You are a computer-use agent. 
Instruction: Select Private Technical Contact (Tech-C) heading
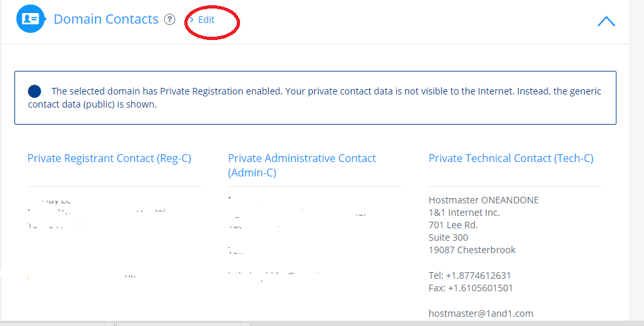point(511,158)
